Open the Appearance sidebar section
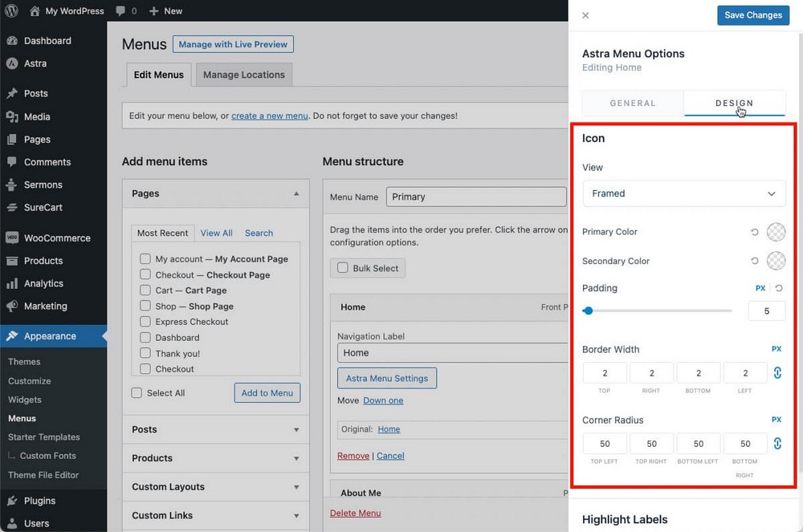This screenshot has width=803, height=532. click(x=53, y=336)
